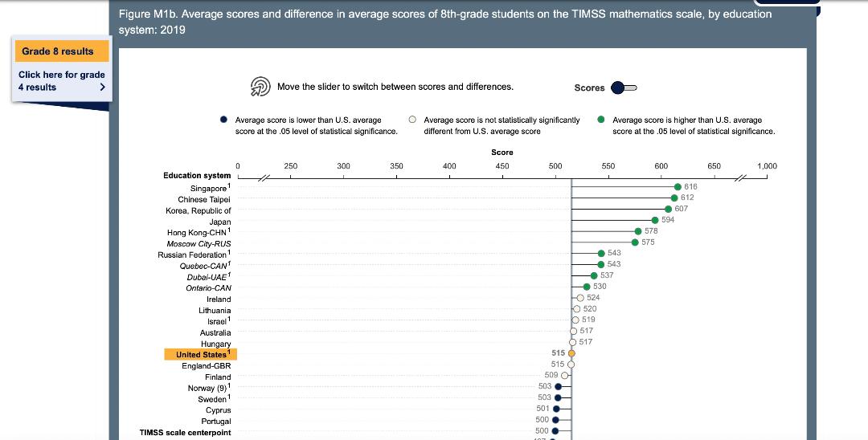The image size is (868, 440).
Task: Click the Korea, Republic of label
Action: point(198,210)
